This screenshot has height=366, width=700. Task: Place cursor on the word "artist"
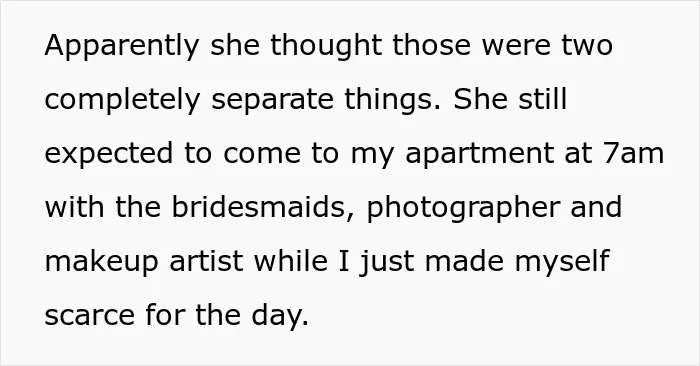(x=206, y=261)
